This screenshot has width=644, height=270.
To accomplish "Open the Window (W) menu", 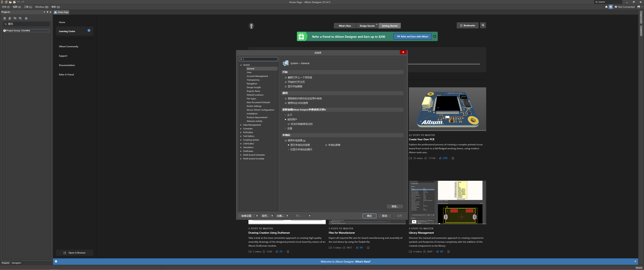I will pos(42,7).
